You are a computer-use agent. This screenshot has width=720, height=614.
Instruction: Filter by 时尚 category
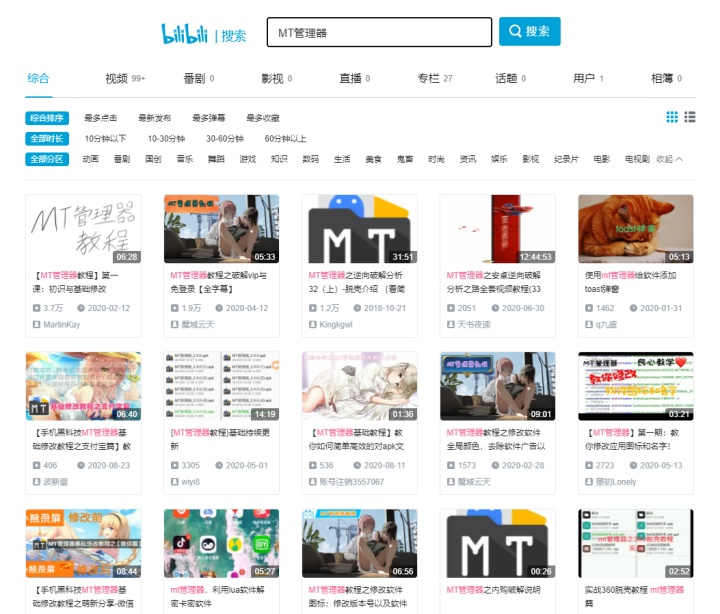[436, 159]
